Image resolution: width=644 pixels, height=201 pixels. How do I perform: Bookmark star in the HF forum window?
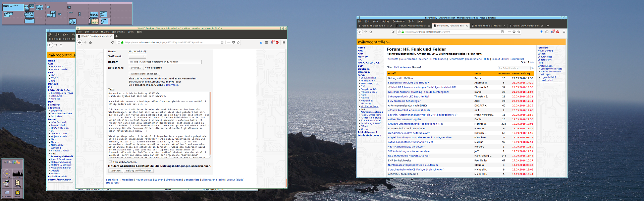click(x=519, y=32)
